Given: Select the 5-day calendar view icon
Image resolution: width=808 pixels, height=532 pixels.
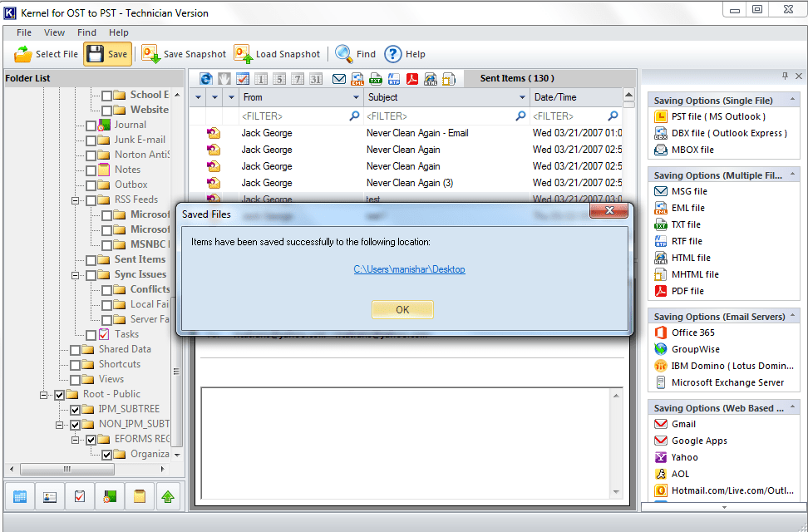Looking at the screenshot, I should (278, 79).
